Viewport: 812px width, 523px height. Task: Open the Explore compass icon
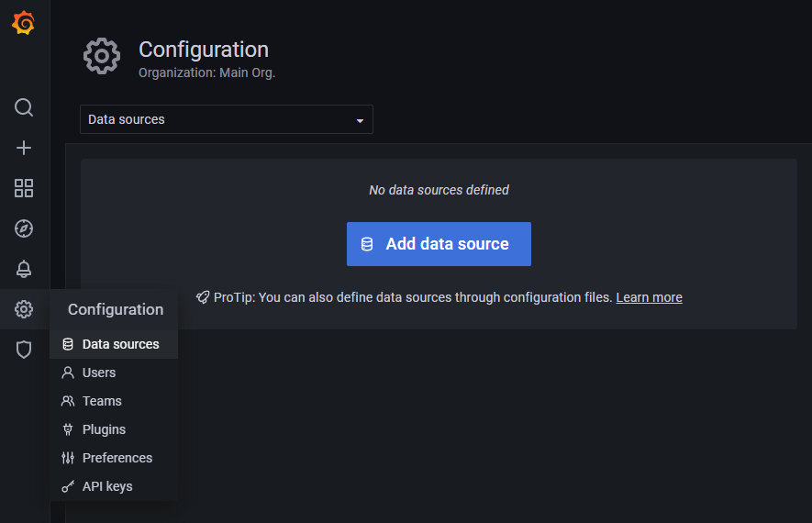tap(24, 228)
